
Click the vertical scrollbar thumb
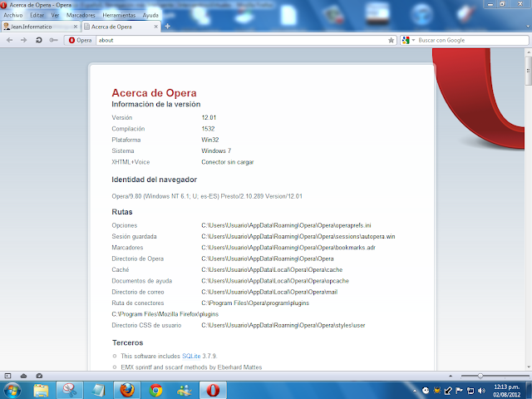click(529, 71)
